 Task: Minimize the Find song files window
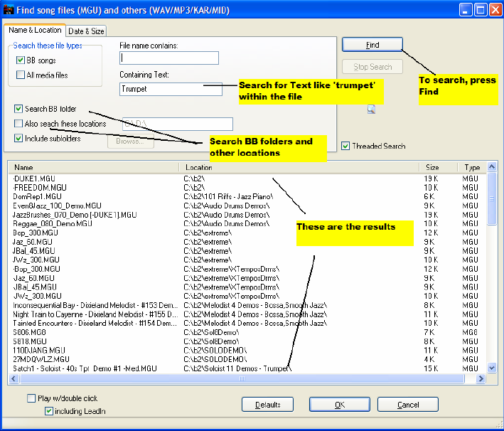(x=466, y=10)
